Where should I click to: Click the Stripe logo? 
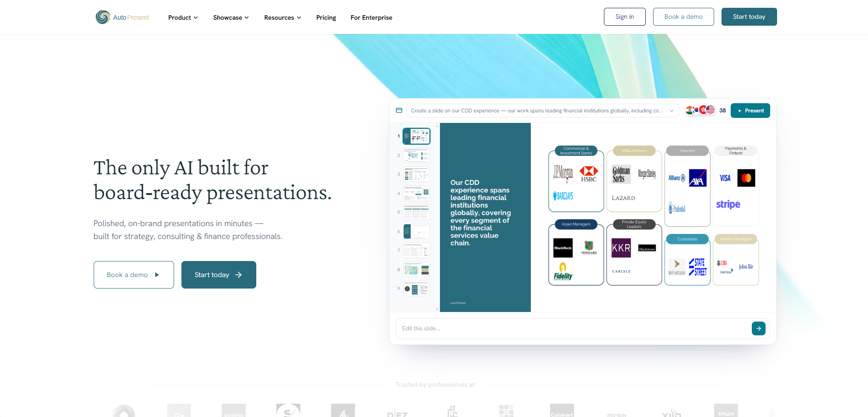728,204
